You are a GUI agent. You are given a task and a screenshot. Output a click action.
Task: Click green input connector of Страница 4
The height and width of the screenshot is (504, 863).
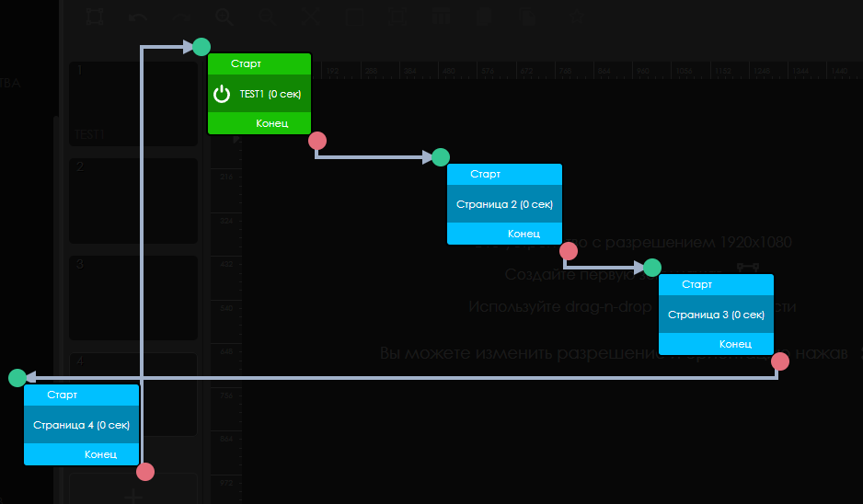pyautogui.click(x=17, y=378)
